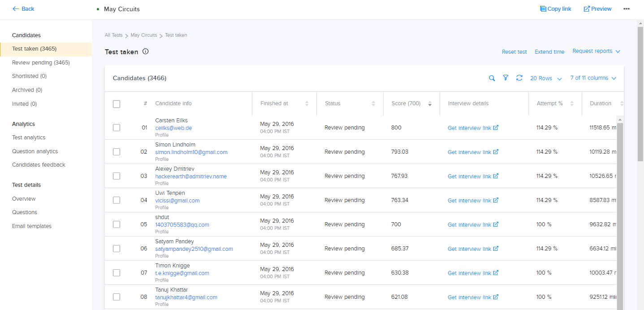Check the box for Carsten Eilks row
The height and width of the screenshot is (310, 644).
coord(117,128)
